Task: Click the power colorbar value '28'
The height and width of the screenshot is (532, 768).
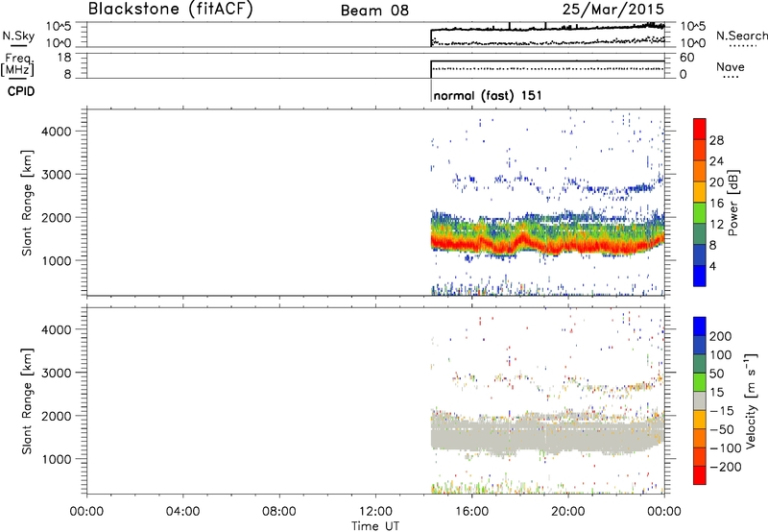Action: pyautogui.click(x=716, y=140)
